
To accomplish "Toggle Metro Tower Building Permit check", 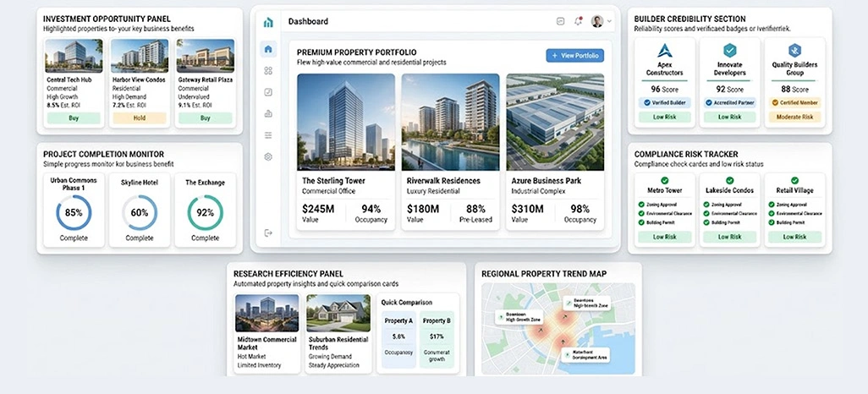I will click(641, 222).
